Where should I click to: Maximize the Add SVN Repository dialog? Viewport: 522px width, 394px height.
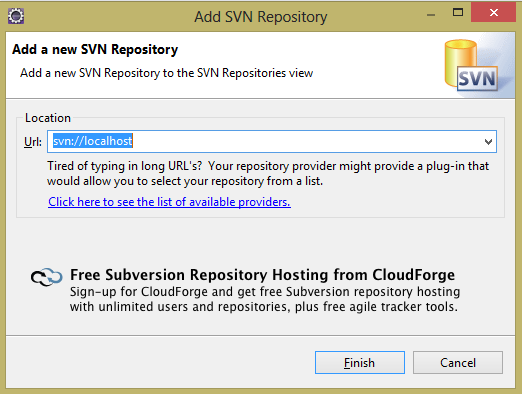pyautogui.click(x=458, y=13)
